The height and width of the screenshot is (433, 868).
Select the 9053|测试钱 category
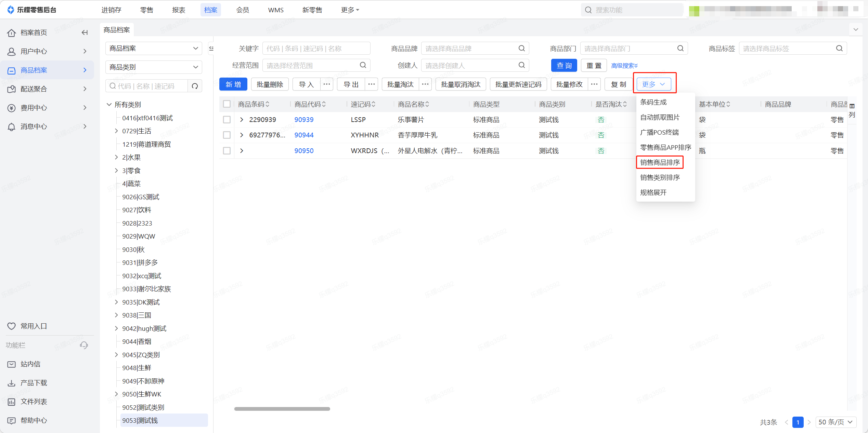[164, 420]
